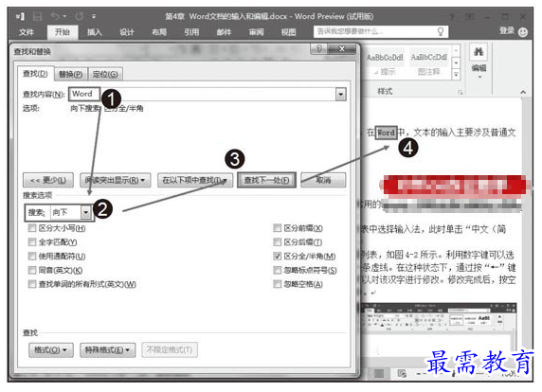Open the 搜索 direction dropdown showing 向下
This screenshot has width=542, height=392.
pyautogui.click(x=86, y=212)
